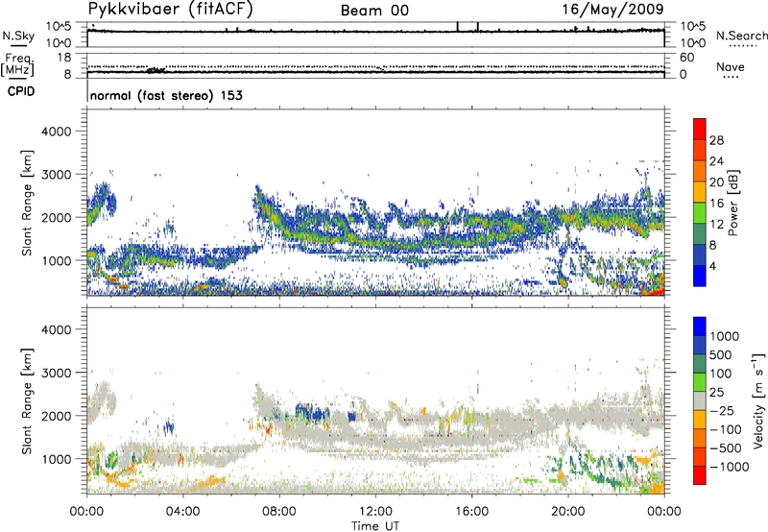Click the 04:00 time tick label
The height and width of the screenshot is (532, 768).
click(x=182, y=512)
